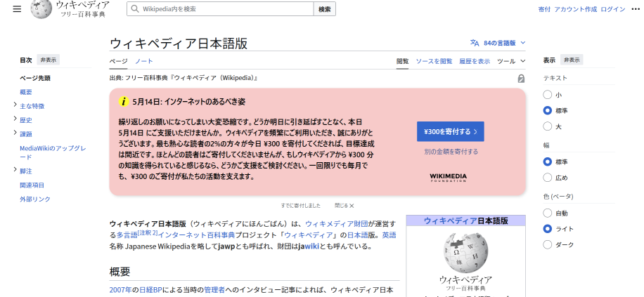The width and height of the screenshot is (644, 297).
Task: Select small text size 小
Action: pyautogui.click(x=547, y=95)
